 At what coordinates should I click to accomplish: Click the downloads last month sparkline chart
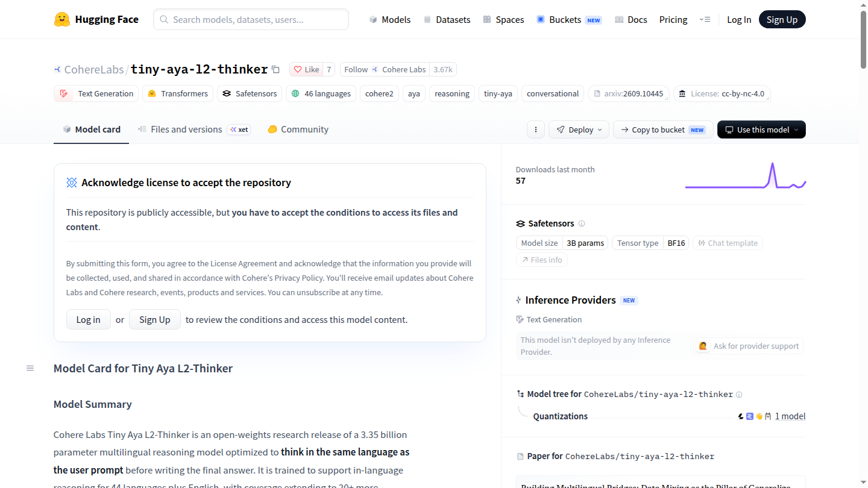pyautogui.click(x=746, y=175)
